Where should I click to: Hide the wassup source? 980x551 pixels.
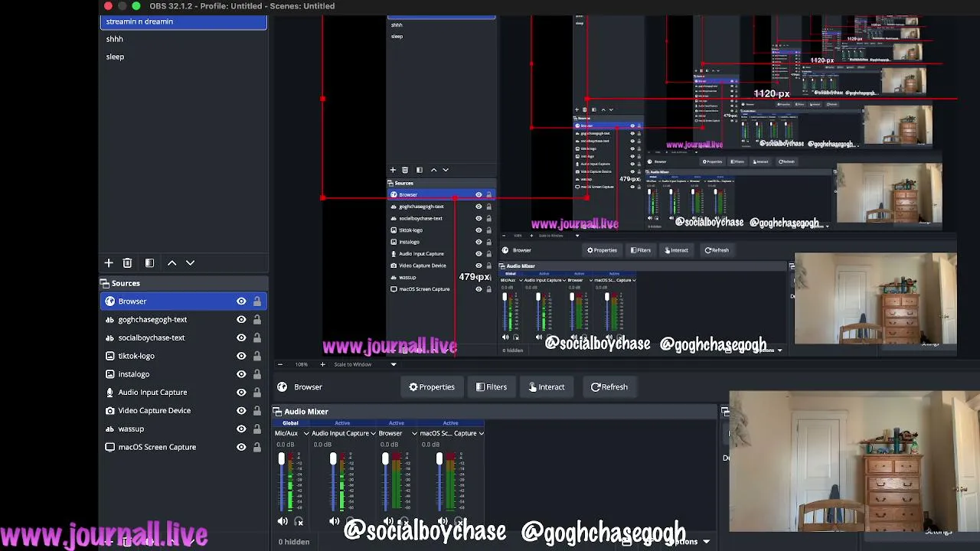pyautogui.click(x=241, y=429)
